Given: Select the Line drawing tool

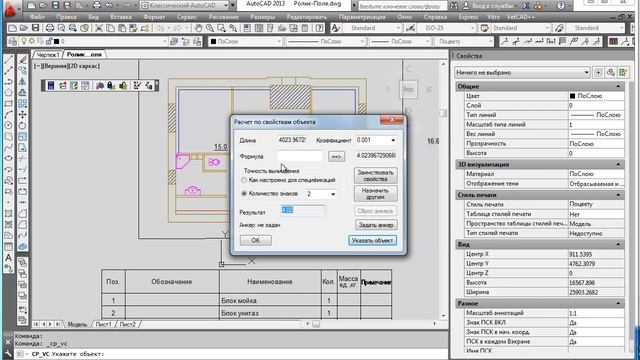Looking at the screenshot, I should tap(8, 60).
